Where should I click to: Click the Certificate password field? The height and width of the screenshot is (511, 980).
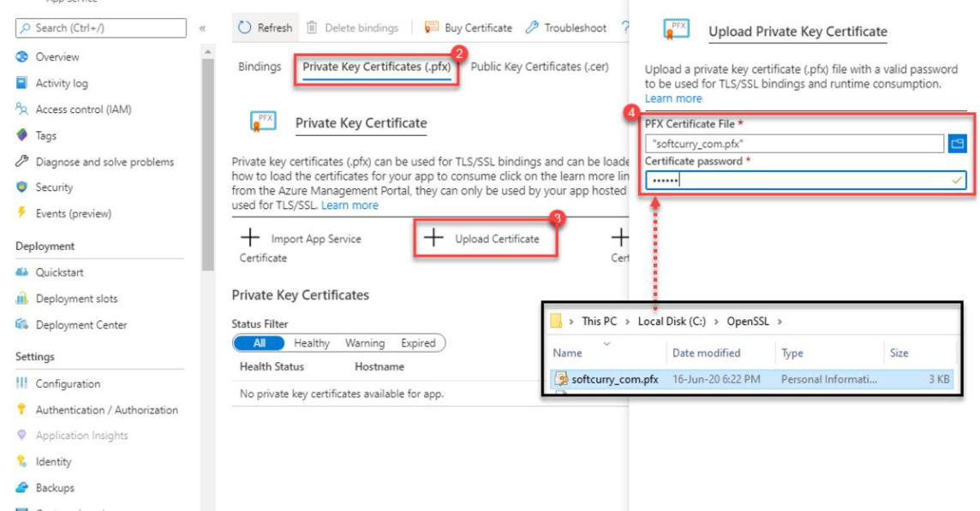pos(805,181)
